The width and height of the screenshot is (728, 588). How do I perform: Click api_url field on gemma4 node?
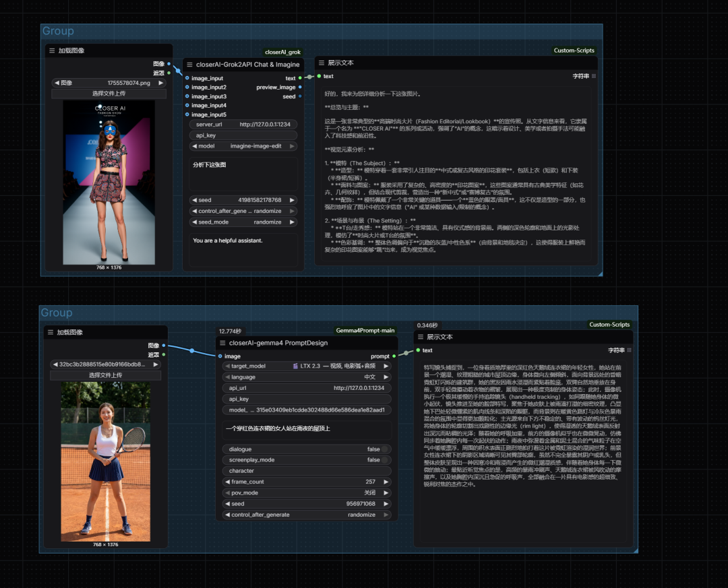[307, 388]
